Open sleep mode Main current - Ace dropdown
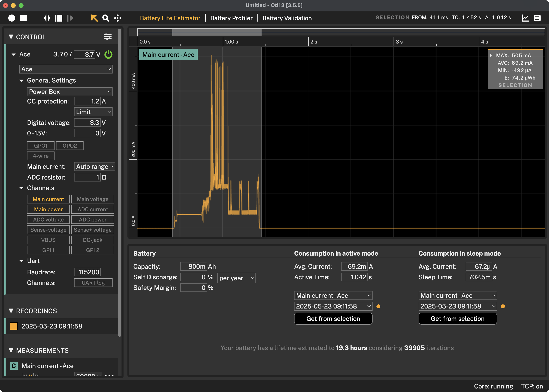The width and height of the screenshot is (549, 392). 457,295
